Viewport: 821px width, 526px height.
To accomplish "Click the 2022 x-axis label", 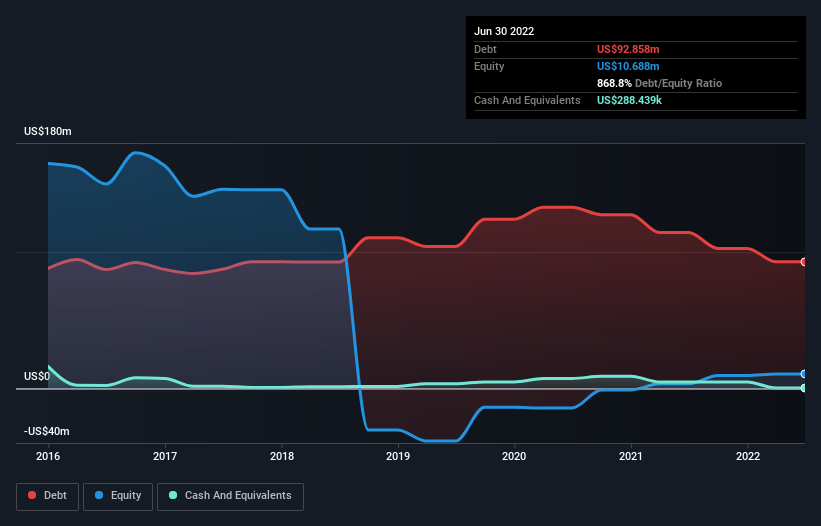I will coord(748,456).
